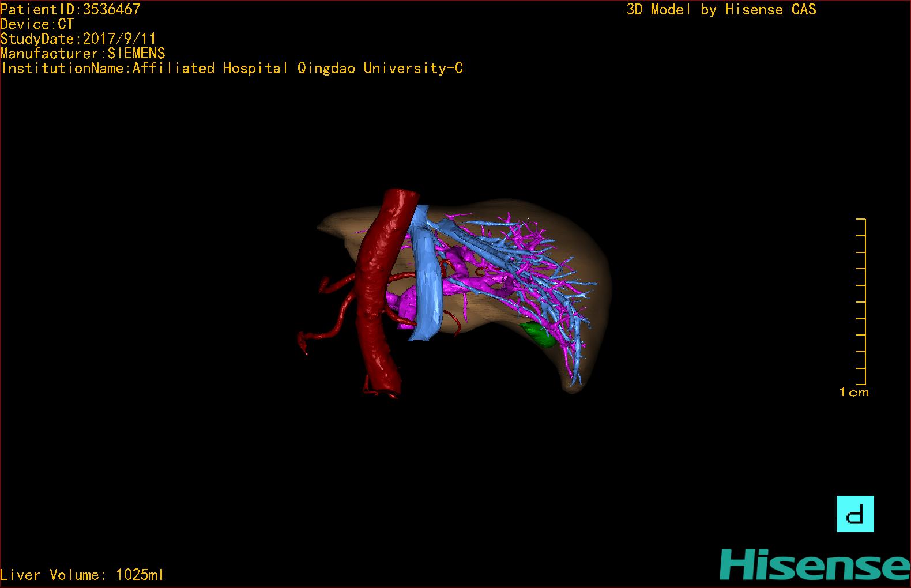Click the cyan 'd' orientation icon

click(855, 514)
